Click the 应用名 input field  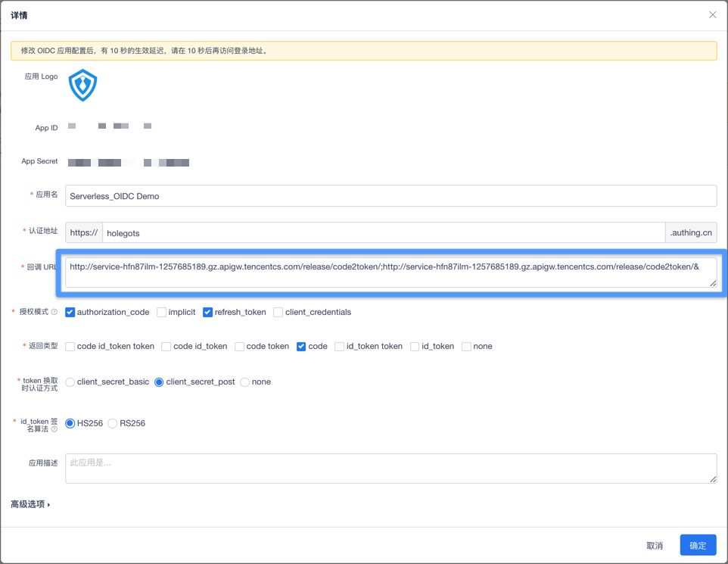(x=390, y=195)
